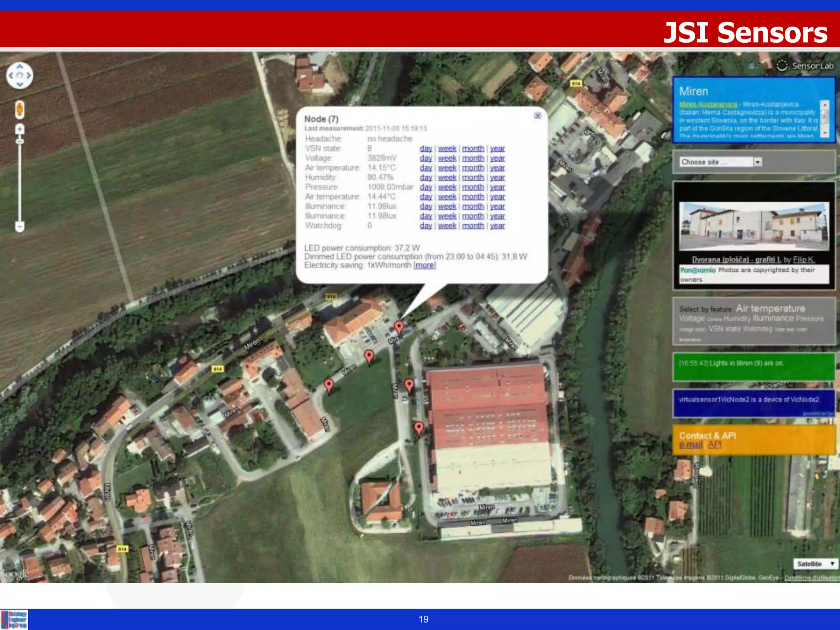Click the Node (7) popup title
Image resolution: width=840 pixels, height=630 pixels.
321,119
